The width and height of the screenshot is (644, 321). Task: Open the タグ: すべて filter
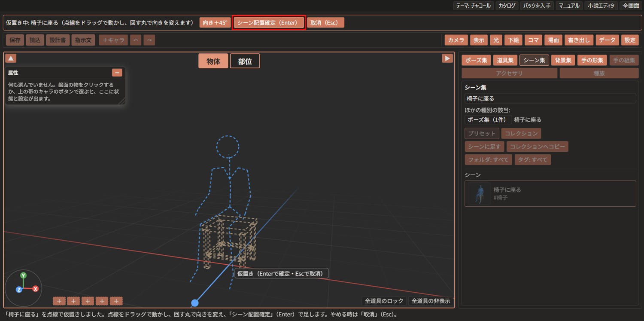pos(533,160)
